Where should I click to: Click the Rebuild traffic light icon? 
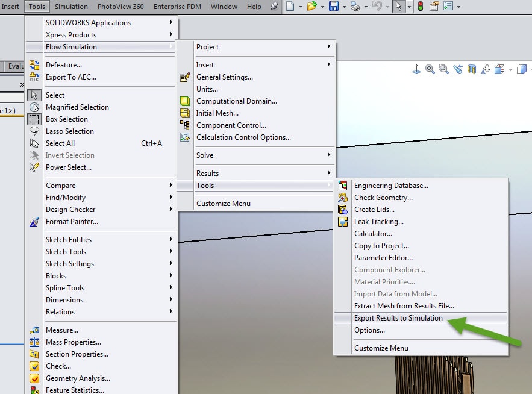coord(420,7)
